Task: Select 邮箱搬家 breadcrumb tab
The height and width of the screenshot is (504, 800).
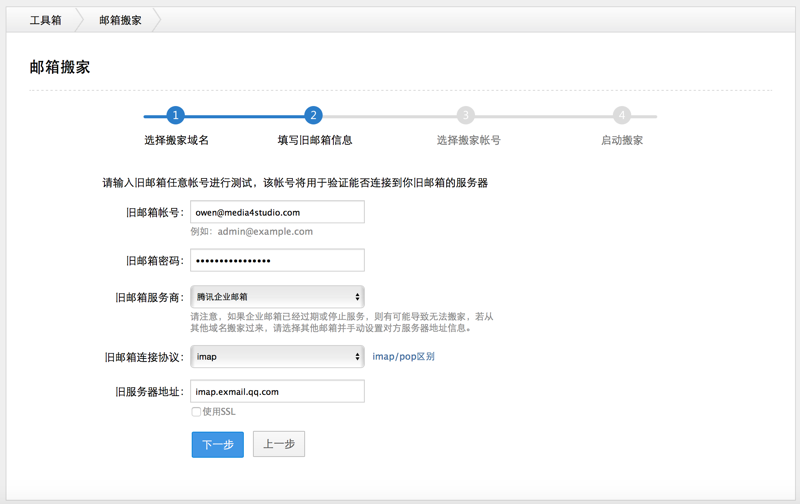Action: (x=120, y=20)
